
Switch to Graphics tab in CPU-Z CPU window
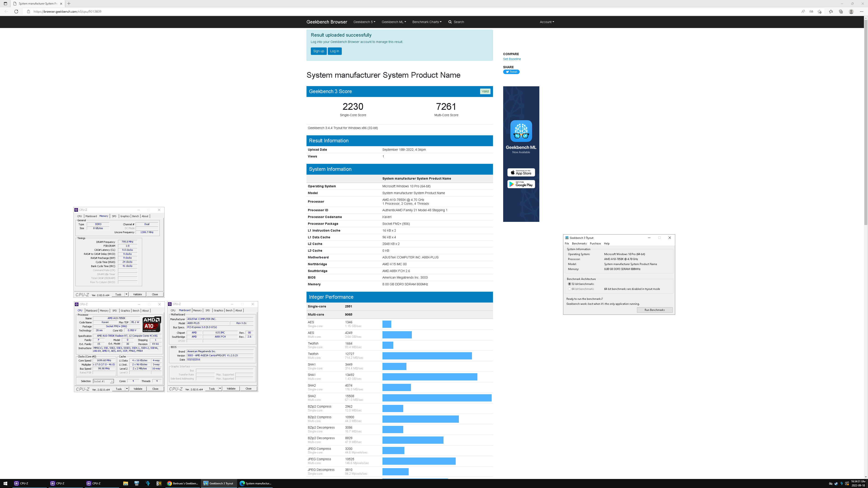click(x=125, y=310)
